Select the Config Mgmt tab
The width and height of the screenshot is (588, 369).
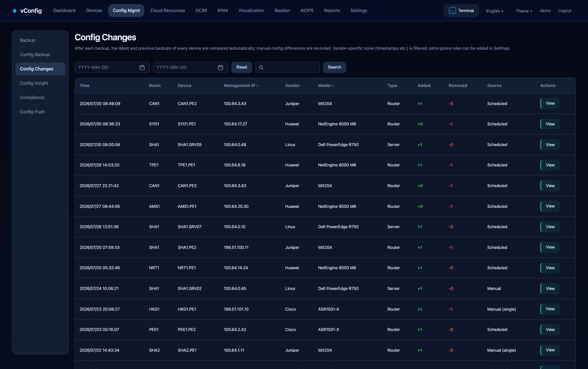(x=126, y=11)
